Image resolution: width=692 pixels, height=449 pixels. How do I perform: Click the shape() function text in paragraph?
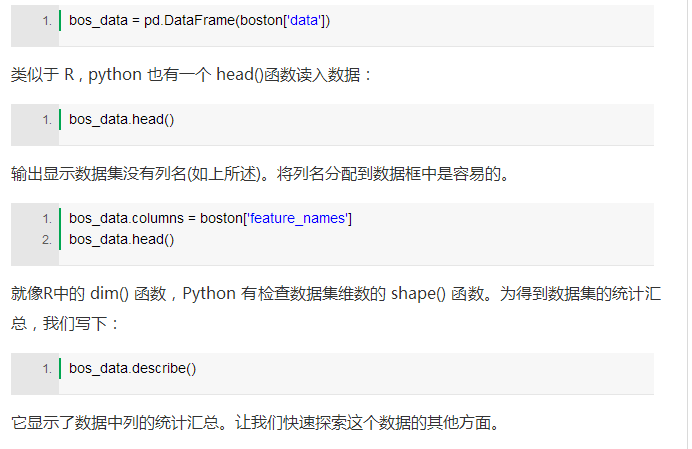point(418,294)
